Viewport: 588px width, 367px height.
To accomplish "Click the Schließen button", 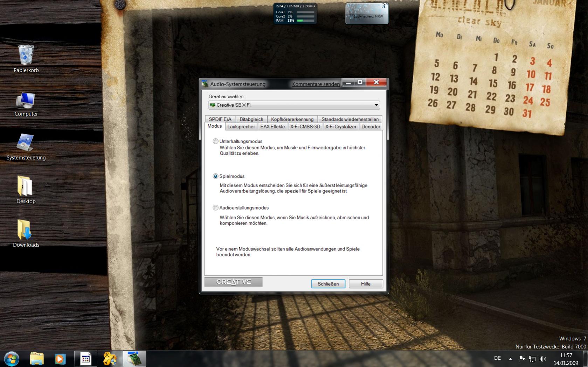I will click(x=328, y=284).
